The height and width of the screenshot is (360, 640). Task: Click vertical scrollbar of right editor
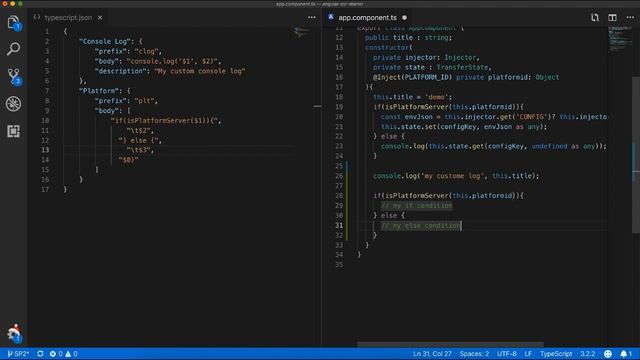636,155
